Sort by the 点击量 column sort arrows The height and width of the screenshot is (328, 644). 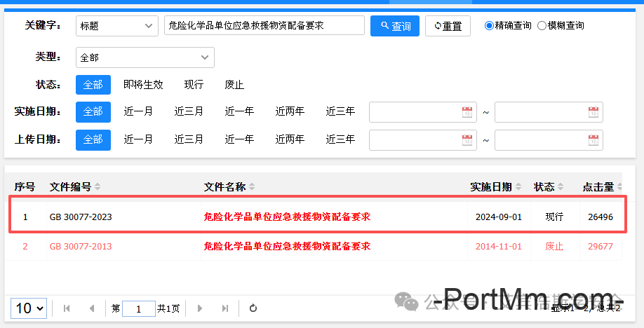(619, 187)
